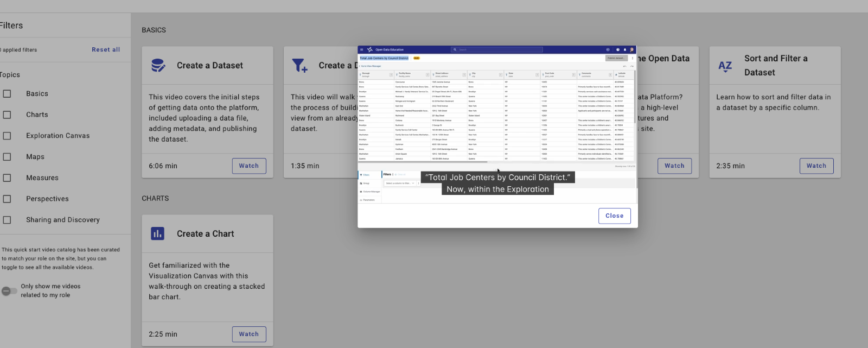Check the Basics topic checkbox
Viewport: 868px width, 348px height.
coord(7,94)
